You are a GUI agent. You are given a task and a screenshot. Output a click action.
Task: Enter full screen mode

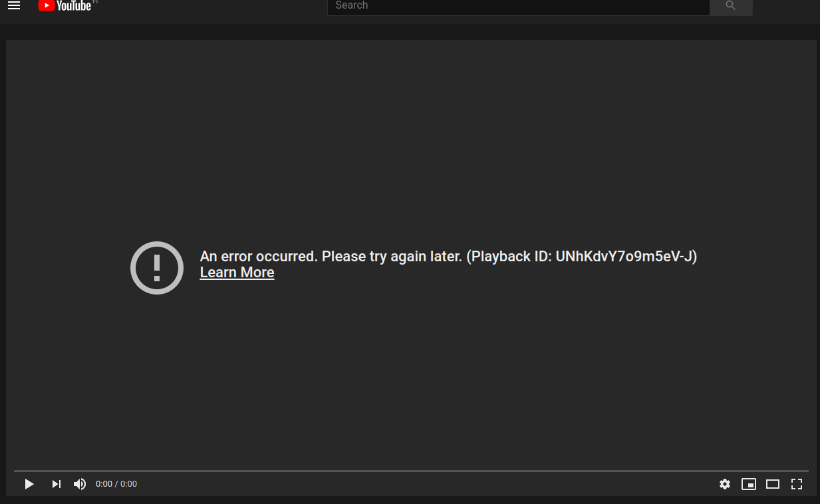[x=797, y=484]
